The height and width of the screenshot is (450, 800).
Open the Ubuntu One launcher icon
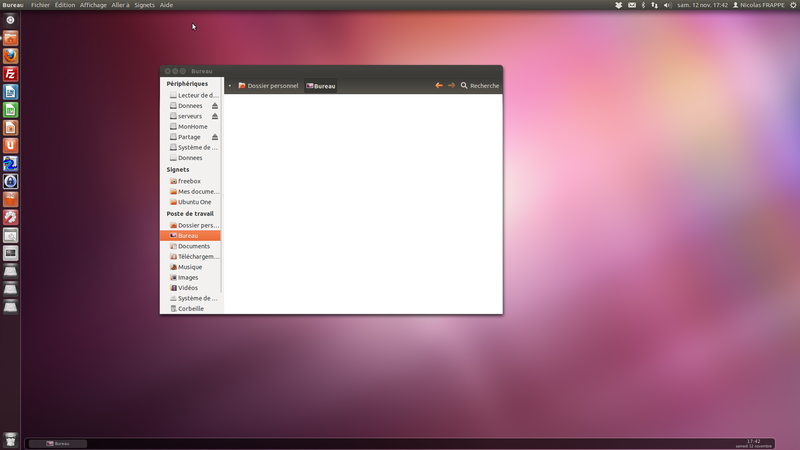tap(10, 145)
